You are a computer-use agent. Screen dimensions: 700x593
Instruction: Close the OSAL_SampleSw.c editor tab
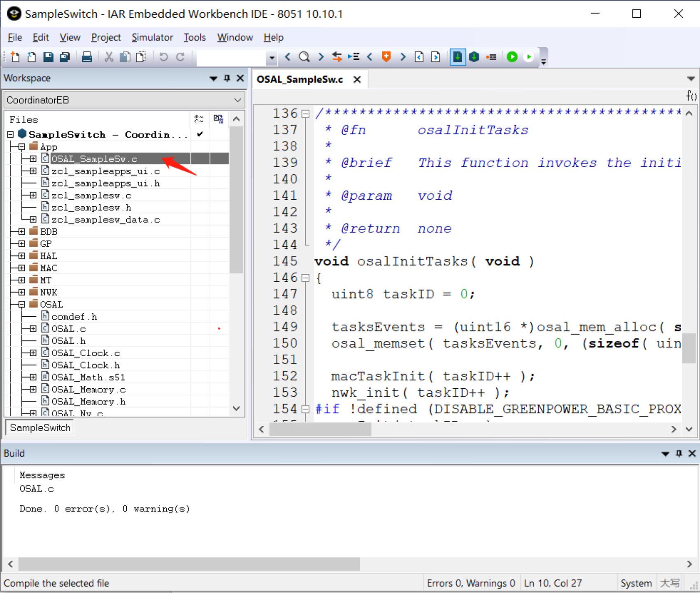pyautogui.click(x=357, y=79)
